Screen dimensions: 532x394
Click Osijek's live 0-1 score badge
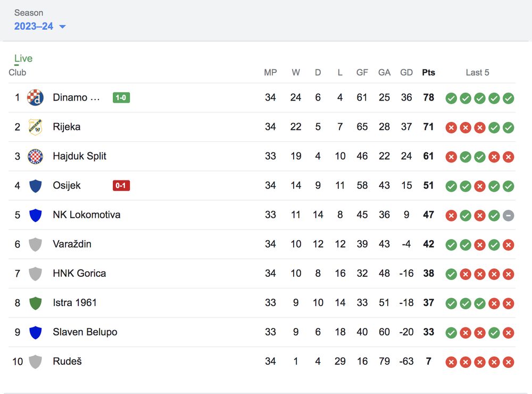(121, 185)
